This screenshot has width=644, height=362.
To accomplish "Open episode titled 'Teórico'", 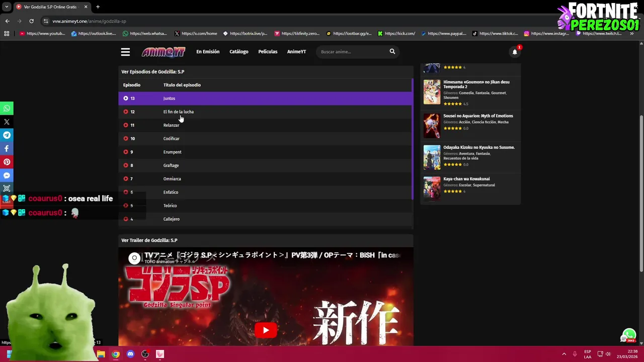I will coord(170,206).
